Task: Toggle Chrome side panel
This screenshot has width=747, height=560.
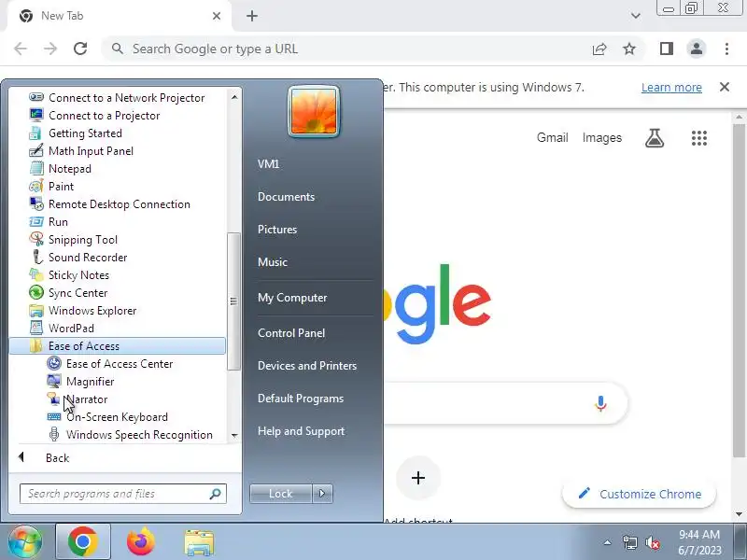Action: point(667,49)
